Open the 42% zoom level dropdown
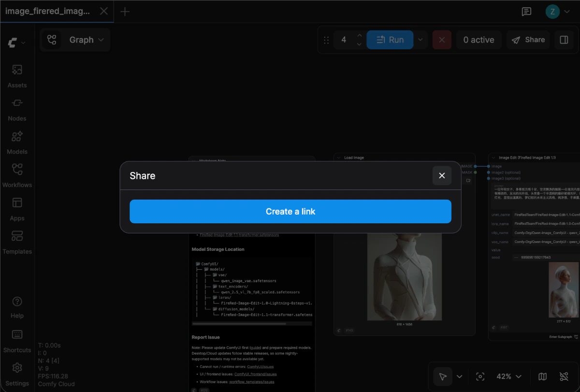580x392 pixels. coord(508,376)
